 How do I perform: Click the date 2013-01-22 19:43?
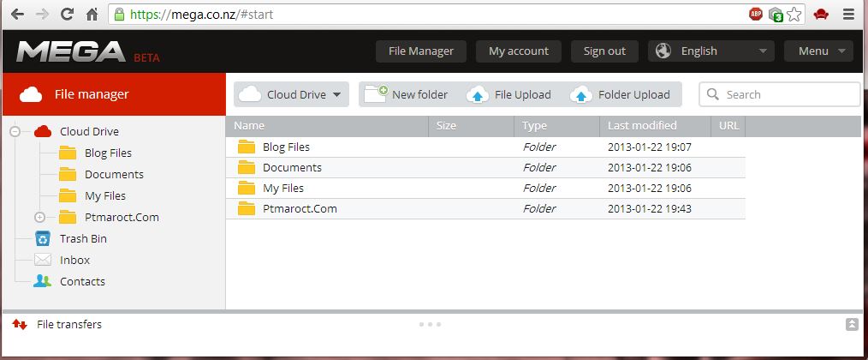[x=650, y=208]
